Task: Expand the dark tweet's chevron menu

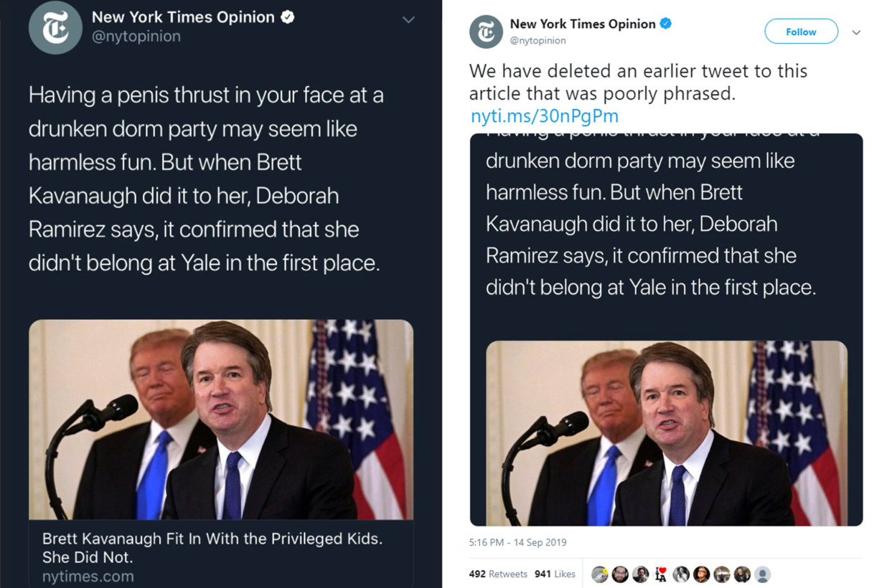Action: click(408, 19)
